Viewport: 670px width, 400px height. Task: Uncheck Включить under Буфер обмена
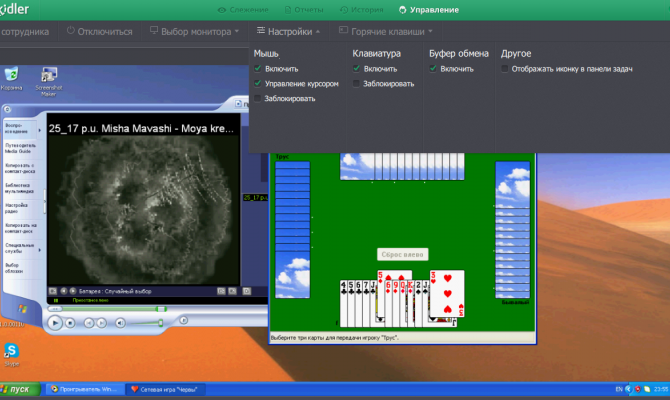click(x=433, y=68)
